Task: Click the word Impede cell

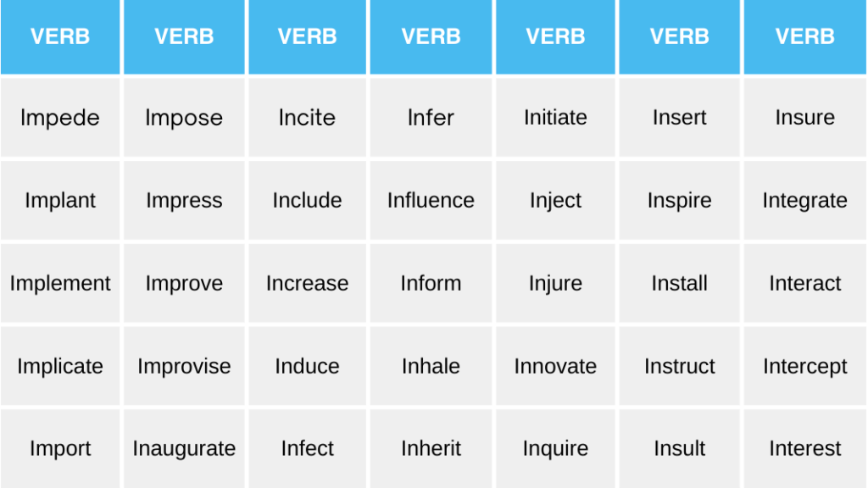Action: tap(60, 118)
